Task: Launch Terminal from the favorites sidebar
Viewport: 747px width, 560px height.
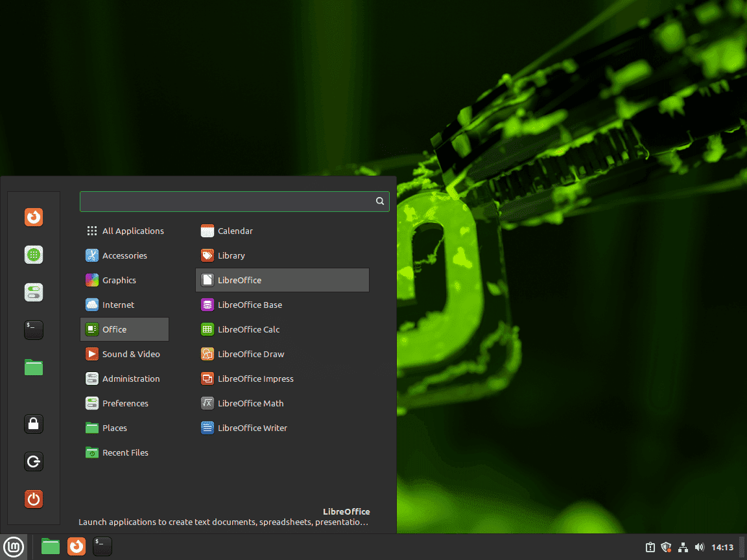Action: 33,329
